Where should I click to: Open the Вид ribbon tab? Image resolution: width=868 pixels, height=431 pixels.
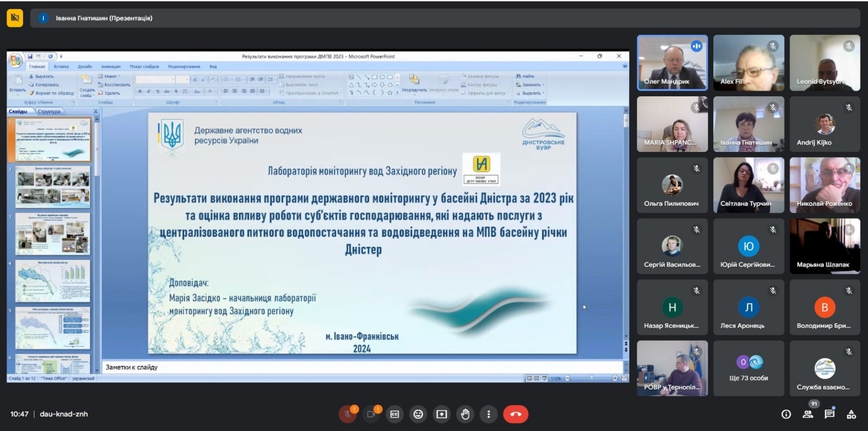pos(213,66)
